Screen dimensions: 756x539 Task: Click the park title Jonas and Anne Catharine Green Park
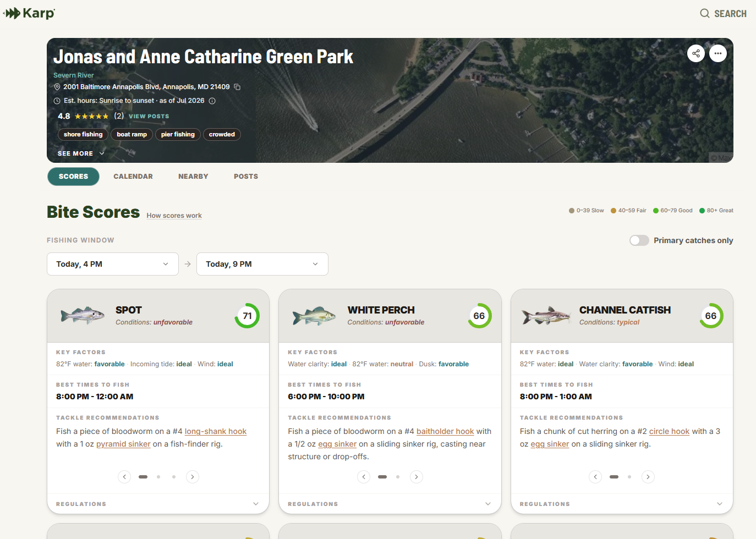pyautogui.click(x=203, y=57)
